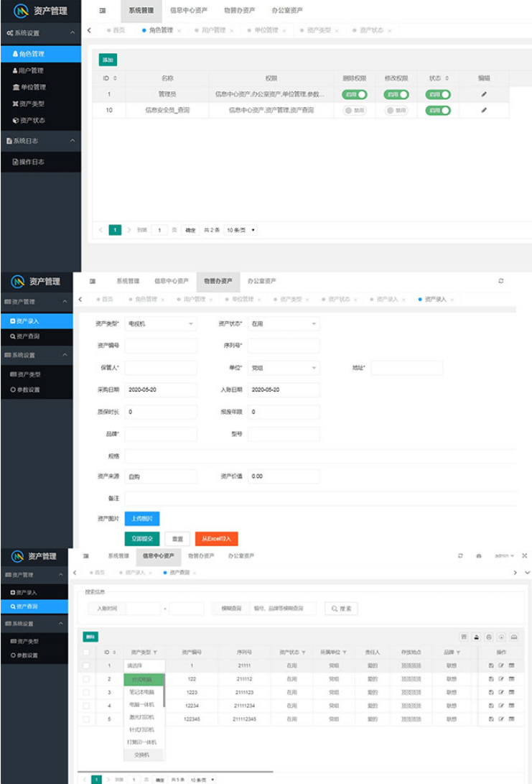Open the 单位 dropdown showing 党组
Image resolution: width=532 pixels, height=784 pixels.
coord(283,368)
